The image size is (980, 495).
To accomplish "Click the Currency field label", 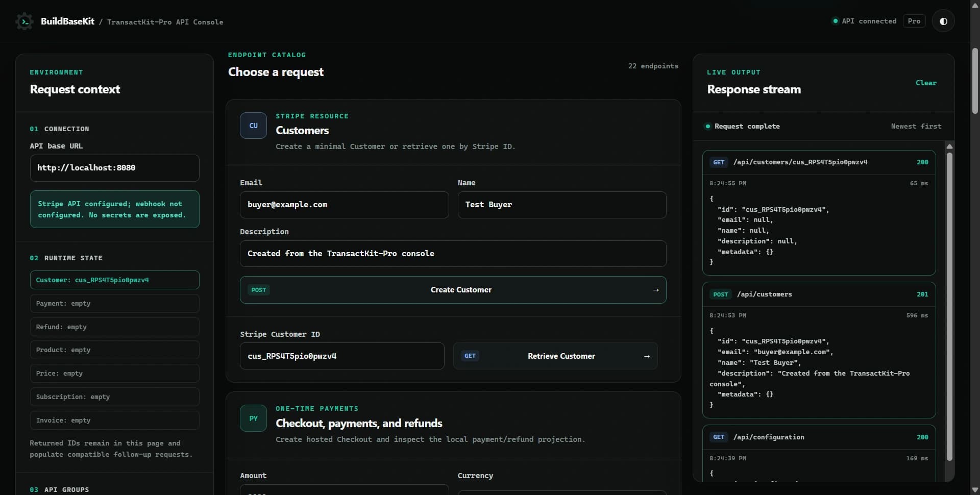I will 475,476.
